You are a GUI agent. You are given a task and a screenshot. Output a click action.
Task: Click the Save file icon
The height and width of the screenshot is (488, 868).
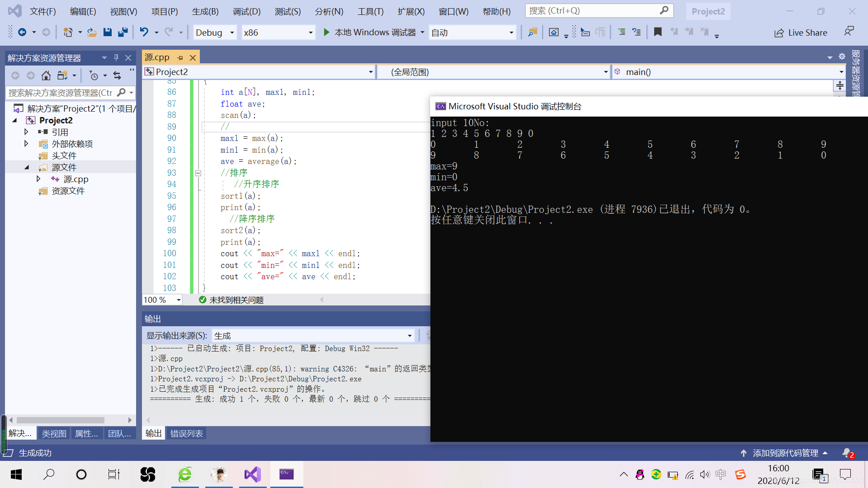pyautogui.click(x=107, y=32)
